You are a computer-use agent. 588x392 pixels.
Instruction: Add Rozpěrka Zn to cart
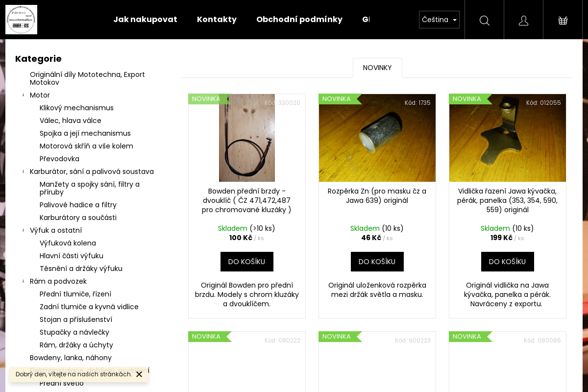click(x=377, y=262)
